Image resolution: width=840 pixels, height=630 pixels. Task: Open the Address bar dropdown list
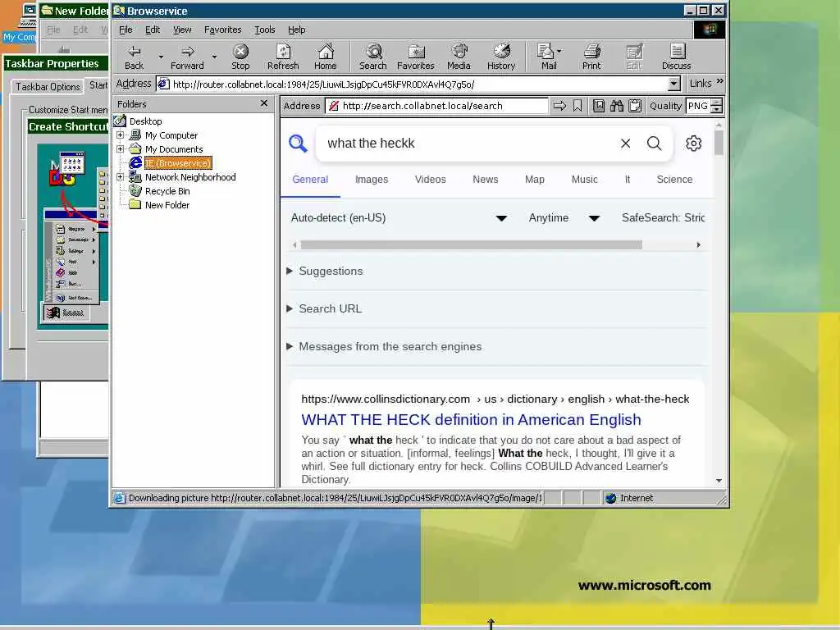(x=674, y=84)
